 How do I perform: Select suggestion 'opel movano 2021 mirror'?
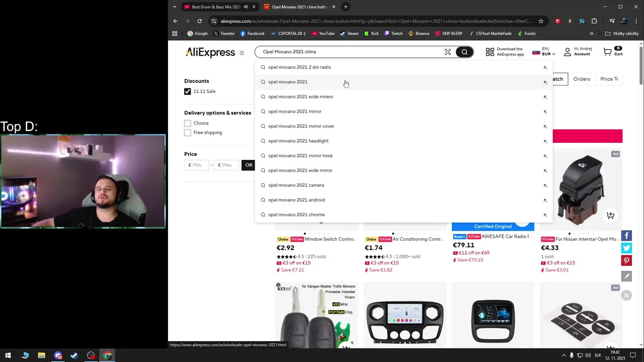coord(404,112)
